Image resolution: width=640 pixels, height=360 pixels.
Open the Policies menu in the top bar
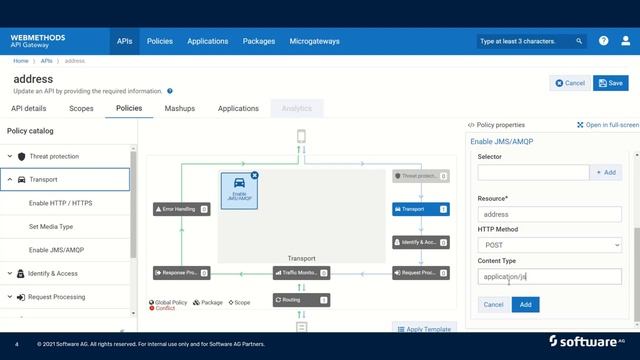(160, 41)
